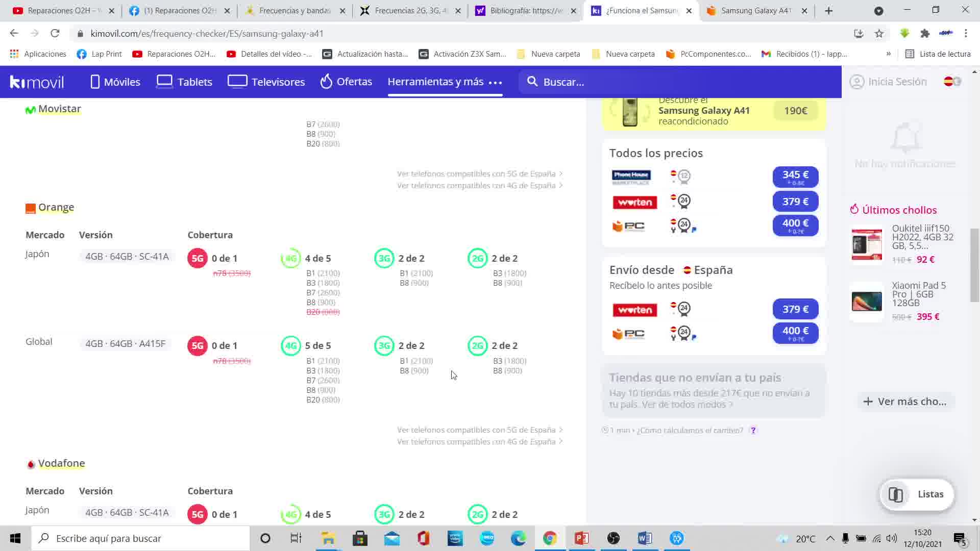The width and height of the screenshot is (980, 551).
Task: Click the Windows Start button
Action: 15,538
